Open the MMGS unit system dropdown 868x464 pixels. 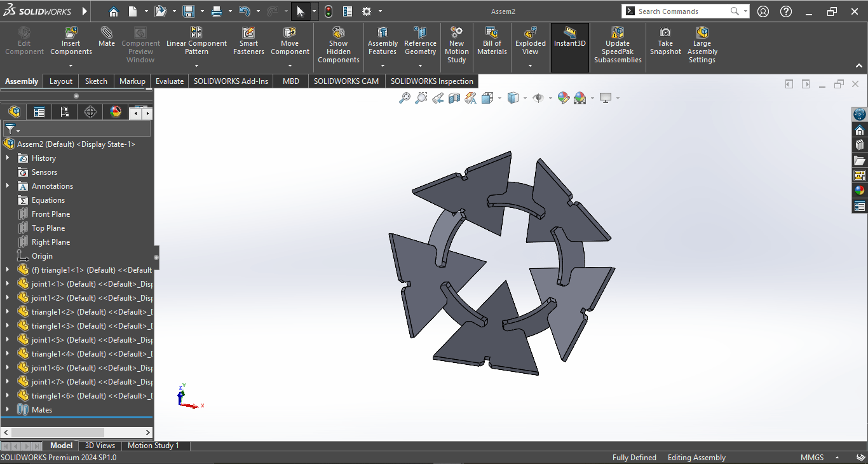click(x=837, y=458)
